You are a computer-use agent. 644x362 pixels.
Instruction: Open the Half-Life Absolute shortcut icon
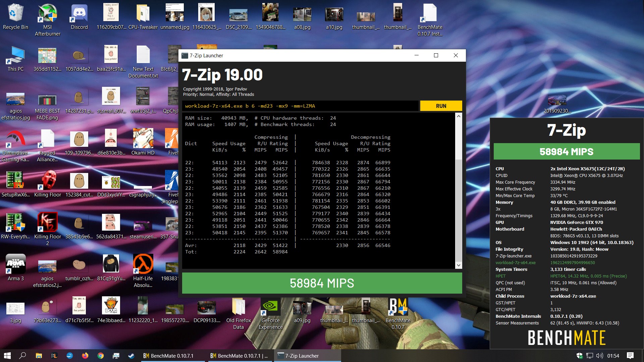click(x=143, y=271)
